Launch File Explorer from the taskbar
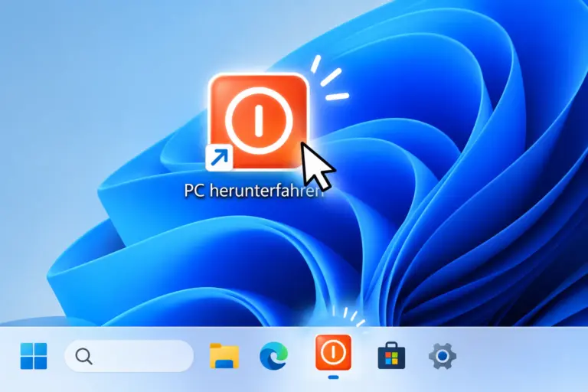This screenshot has width=588, height=392. (x=224, y=355)
